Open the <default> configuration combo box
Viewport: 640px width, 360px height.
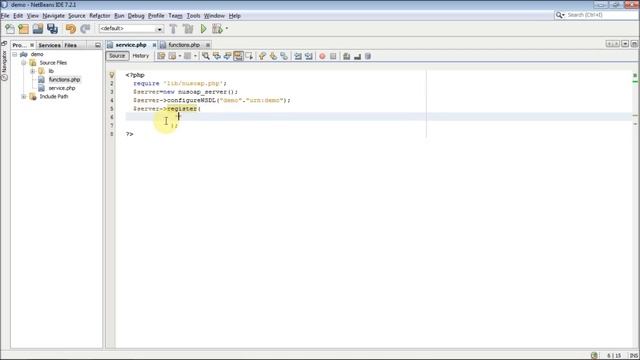[x=131, y=29]
